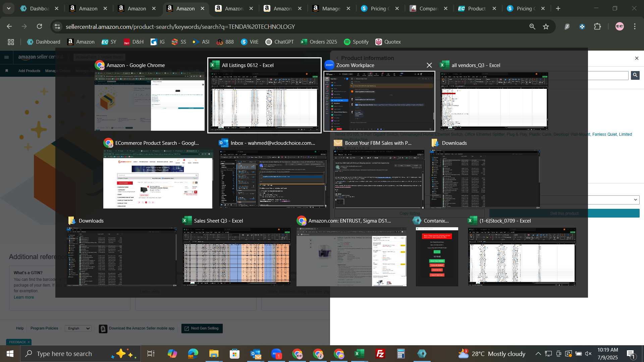This screenshot has width=644, height=362.
Task: Close the Product information panel
Action: 637,58
